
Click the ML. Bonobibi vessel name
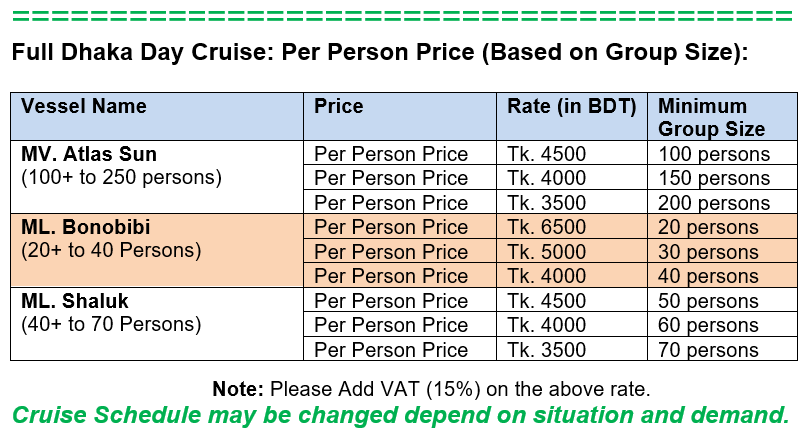(x=86, y=227)
